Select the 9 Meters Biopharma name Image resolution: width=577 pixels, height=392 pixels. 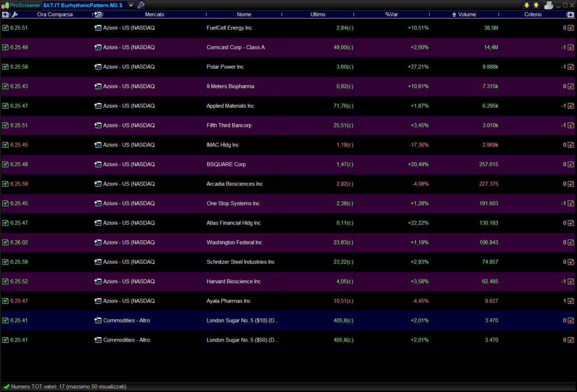(x=230, y=86)
